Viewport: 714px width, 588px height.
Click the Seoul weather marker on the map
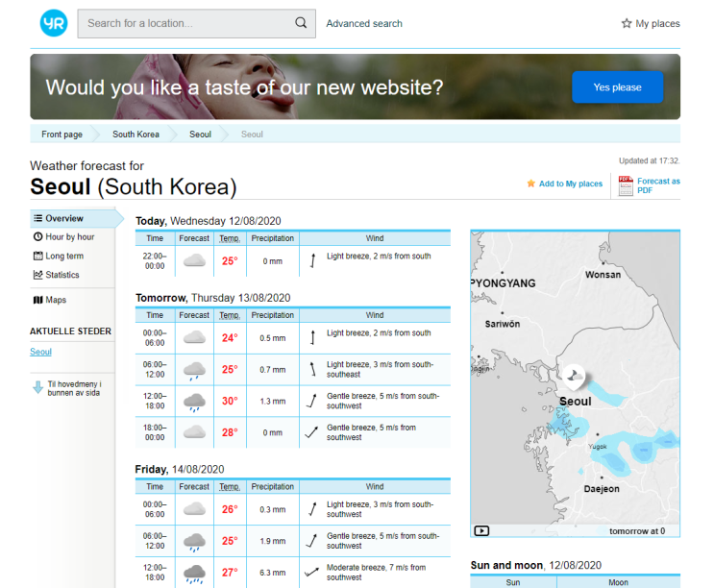point(573,376)
